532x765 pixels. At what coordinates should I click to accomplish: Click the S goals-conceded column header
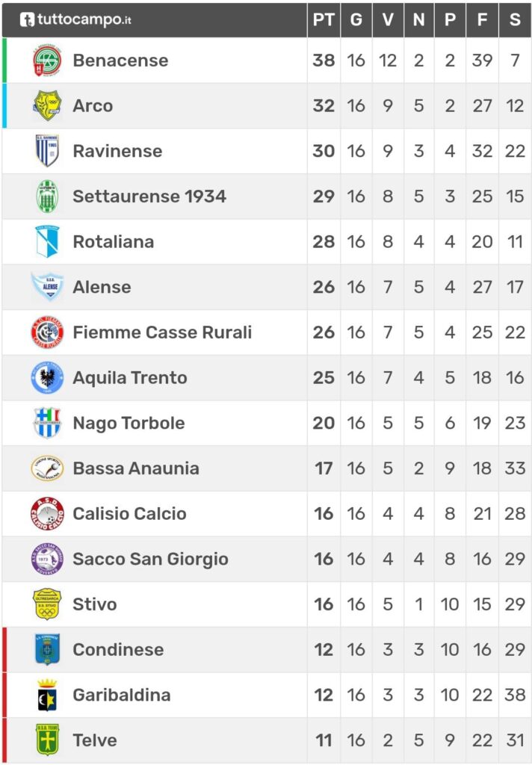pos(515,19)
